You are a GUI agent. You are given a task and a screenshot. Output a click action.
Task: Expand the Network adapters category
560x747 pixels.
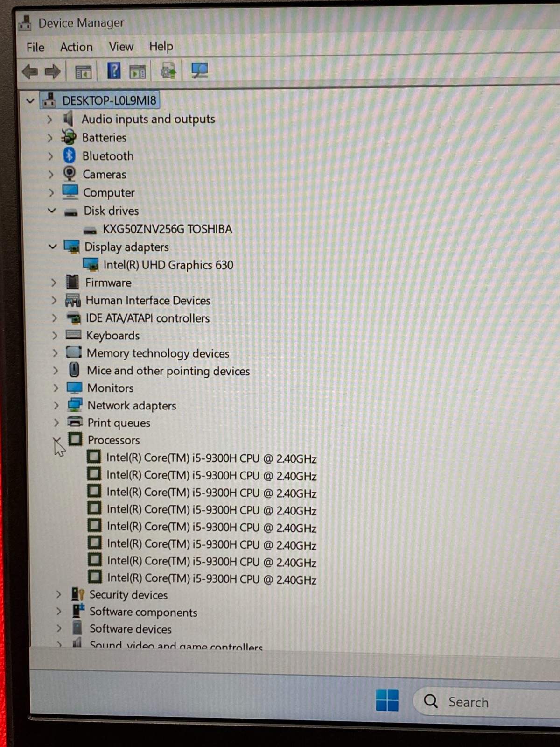tap(56, 405)
